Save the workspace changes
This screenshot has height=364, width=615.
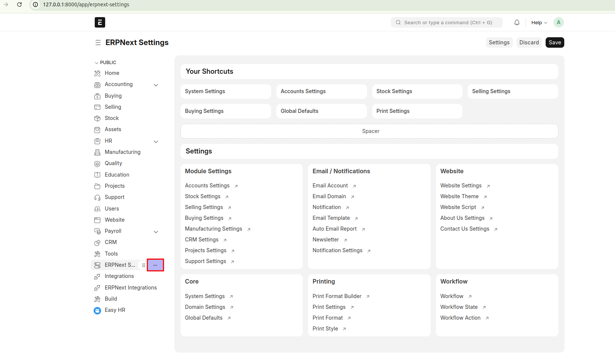pos(555,42)
